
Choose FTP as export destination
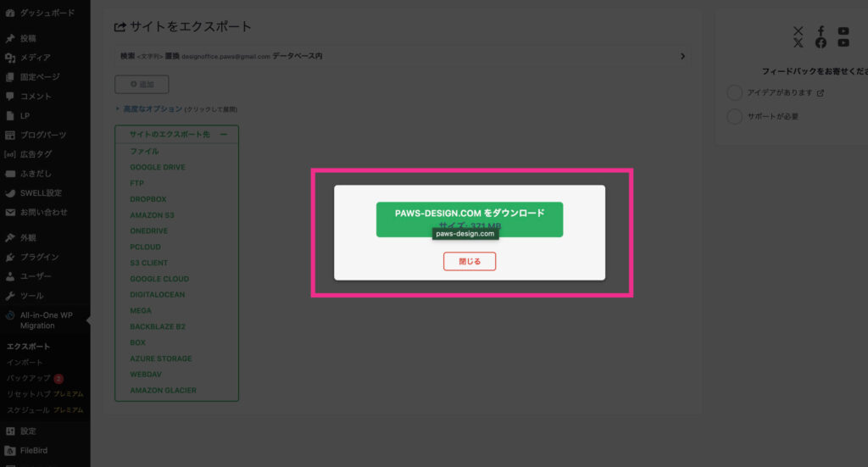point(136,183)
